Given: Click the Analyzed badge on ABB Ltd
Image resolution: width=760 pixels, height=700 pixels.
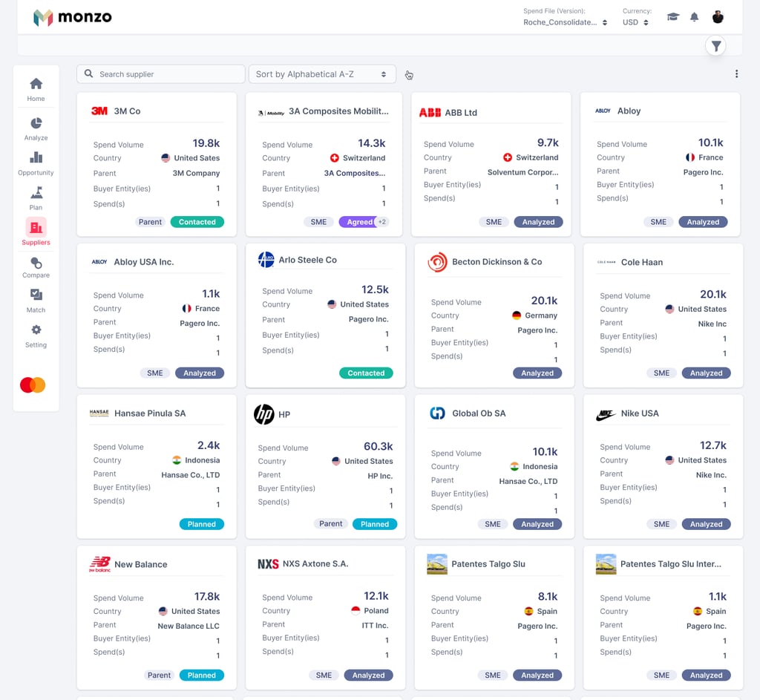Looking at the screenshot, I should [538, 222].
